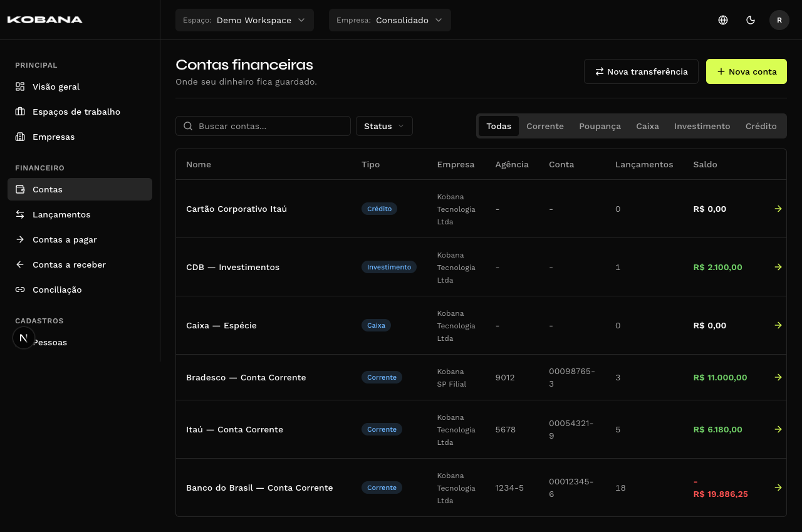Click the R$ 11.000,00 balance

pos(720,377)
